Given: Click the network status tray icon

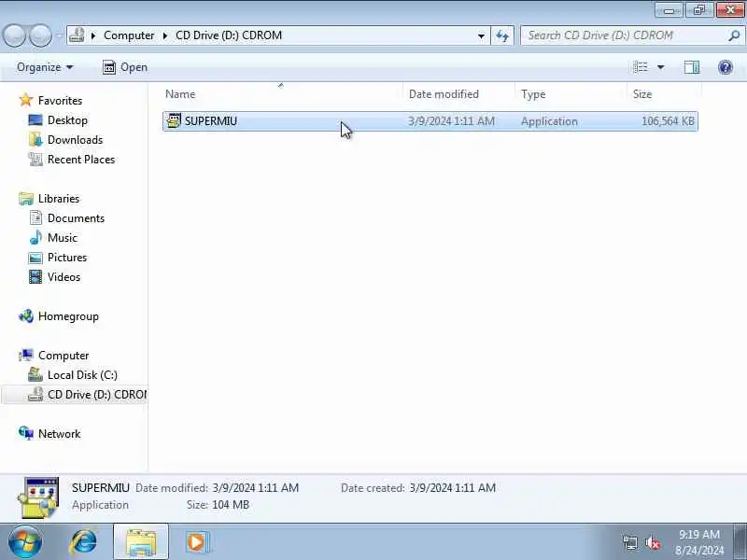Looking at the screenshot, I should coord(629,542).
